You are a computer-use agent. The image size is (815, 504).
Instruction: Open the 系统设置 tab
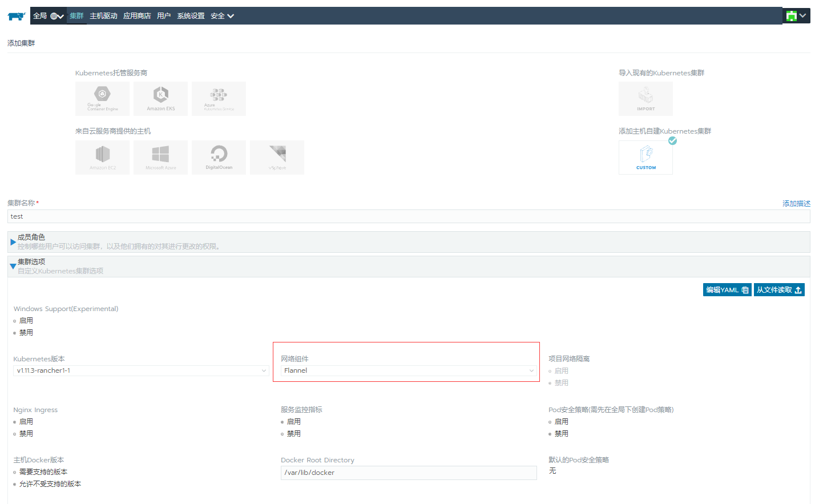point(191,16)
